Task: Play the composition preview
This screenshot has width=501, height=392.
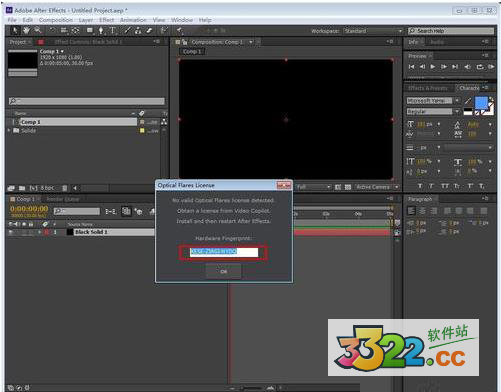Action: click(433, 67)
